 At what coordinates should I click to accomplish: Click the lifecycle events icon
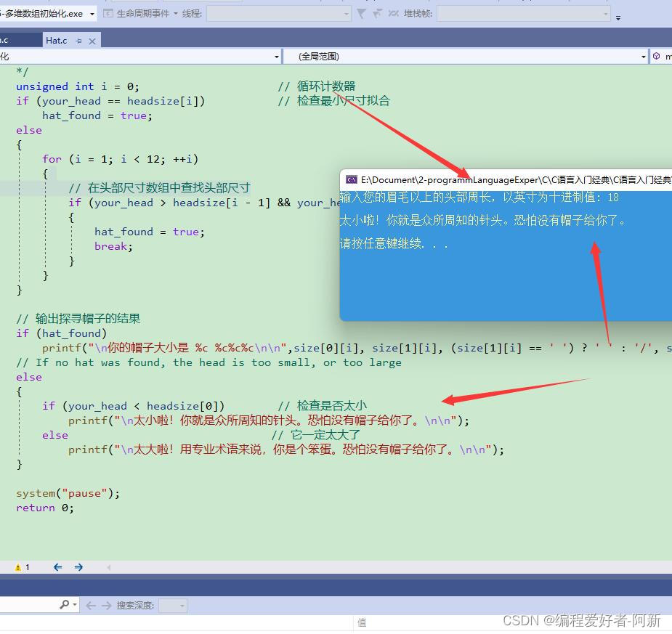108,14
